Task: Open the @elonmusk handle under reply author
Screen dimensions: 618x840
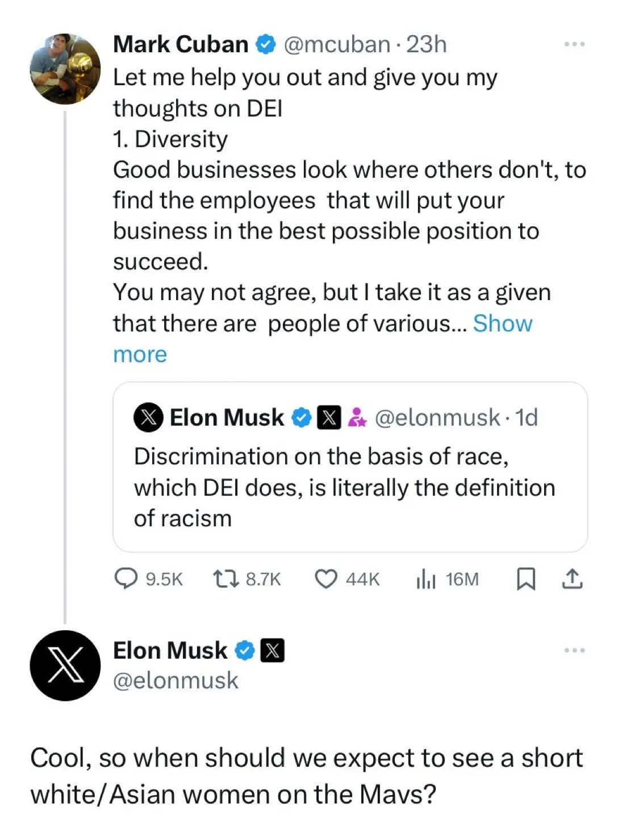Action: coord(176,680)
